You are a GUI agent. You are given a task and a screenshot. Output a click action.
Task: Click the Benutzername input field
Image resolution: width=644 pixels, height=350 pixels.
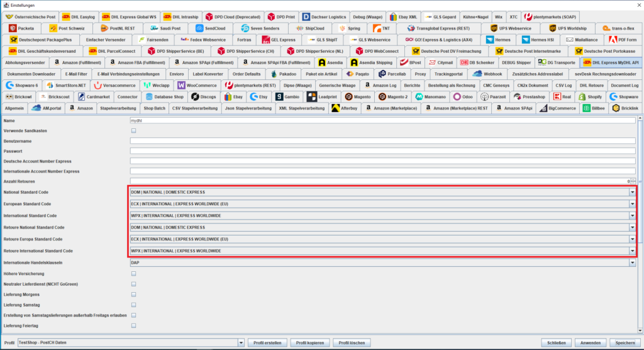383,141
